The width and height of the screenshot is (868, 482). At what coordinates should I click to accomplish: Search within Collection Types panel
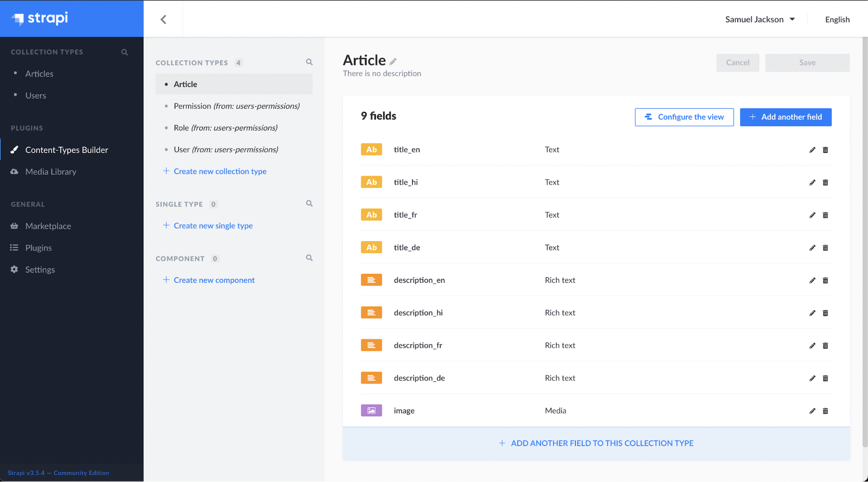(x=309, y=62)
